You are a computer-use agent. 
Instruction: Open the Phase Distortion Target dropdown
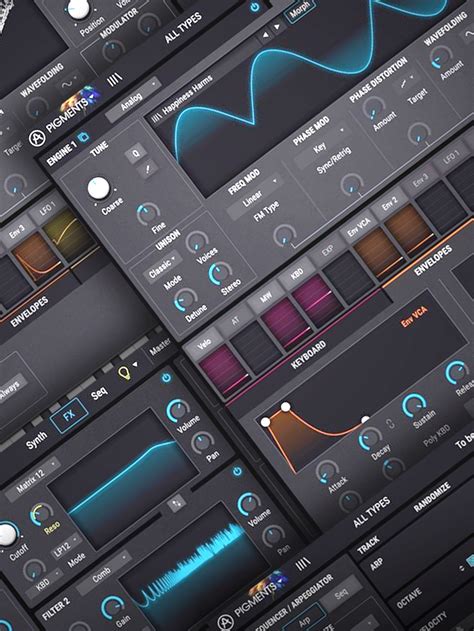408,81
